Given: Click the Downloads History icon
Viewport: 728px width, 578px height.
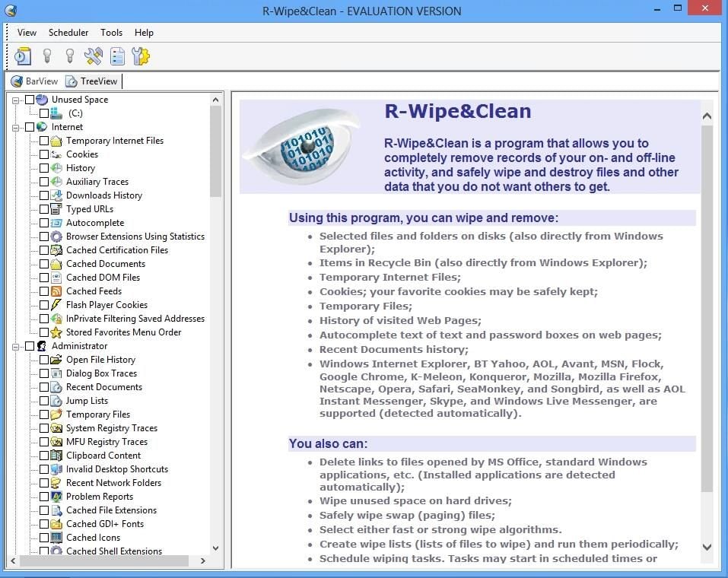Looking at the screenshot, I should tap(56, 195).
